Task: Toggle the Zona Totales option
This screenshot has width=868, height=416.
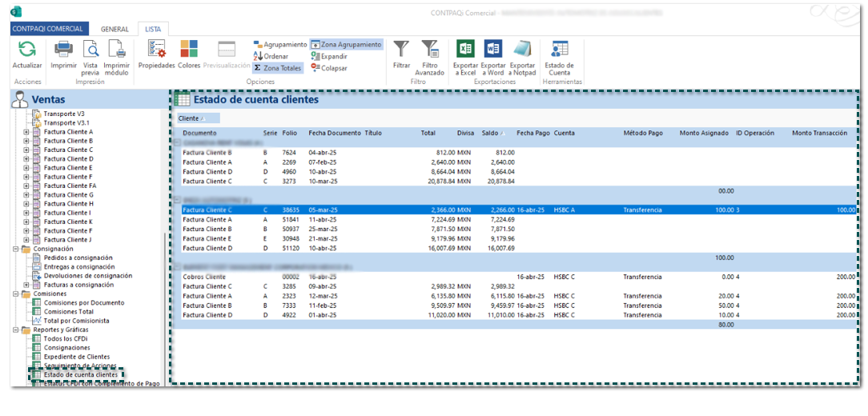Action: pyautogui.click(x=278, y=68)
